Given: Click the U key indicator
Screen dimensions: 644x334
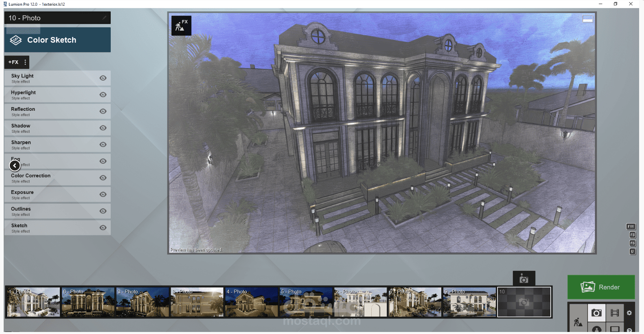Looking at the screenshot, I should [633, 252].
